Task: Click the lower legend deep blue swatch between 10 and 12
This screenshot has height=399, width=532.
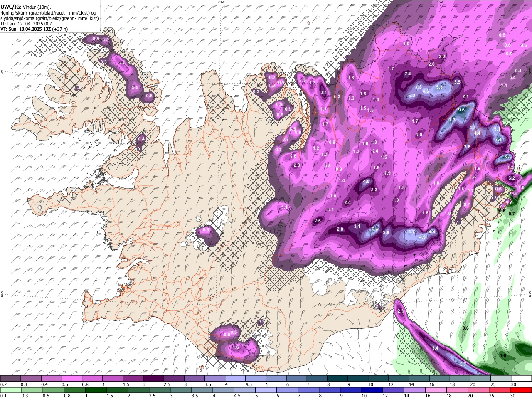Action: pyautogui.click(x=372, y=390)
